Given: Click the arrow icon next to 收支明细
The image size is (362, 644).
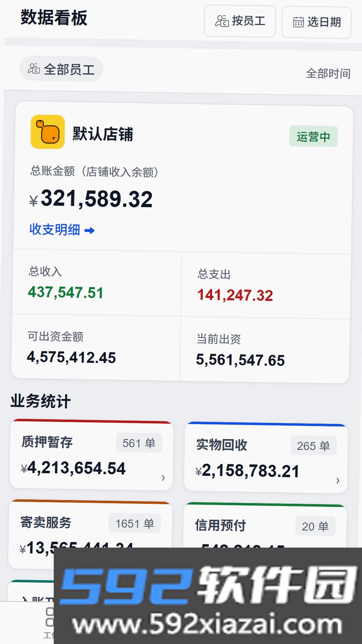Looking at the screenshot, I should coord(90,230).
